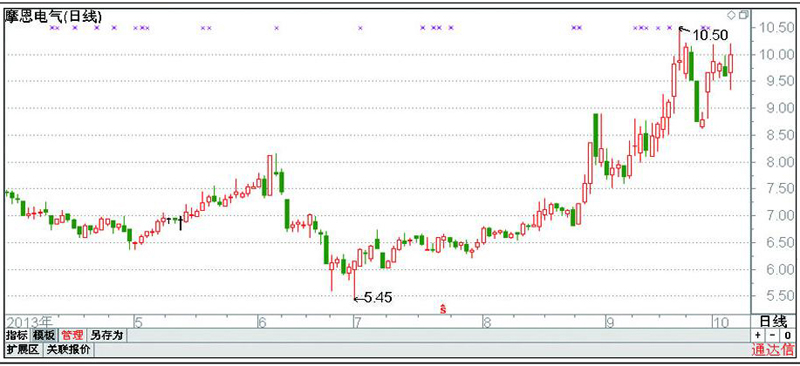Click the 2013年 label on time axis

[30, 322]
